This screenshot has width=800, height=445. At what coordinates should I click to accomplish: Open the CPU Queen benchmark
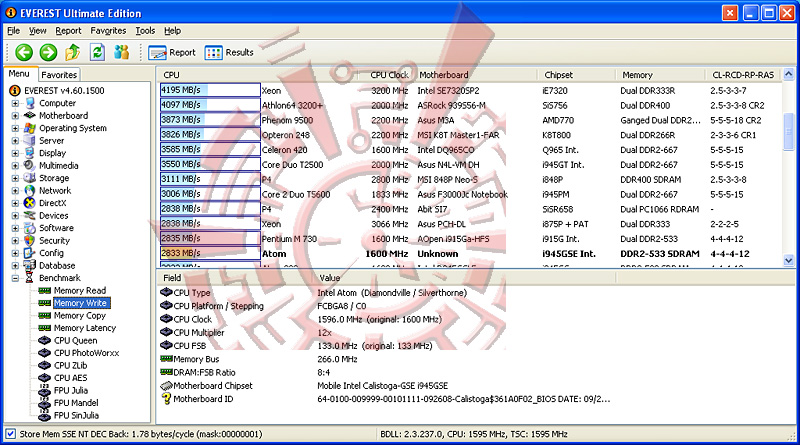coord(76,340)
